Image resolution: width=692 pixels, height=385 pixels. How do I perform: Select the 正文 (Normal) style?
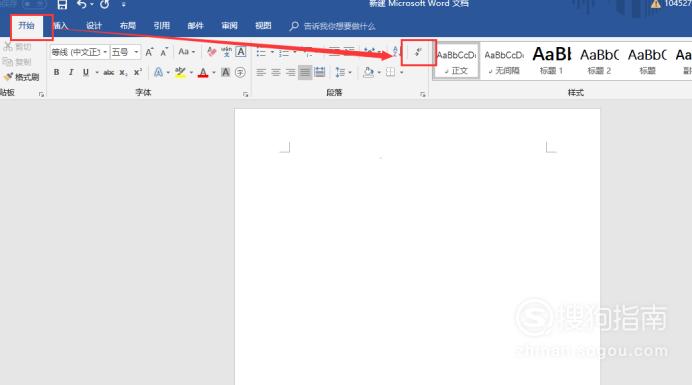click(456, 61)
